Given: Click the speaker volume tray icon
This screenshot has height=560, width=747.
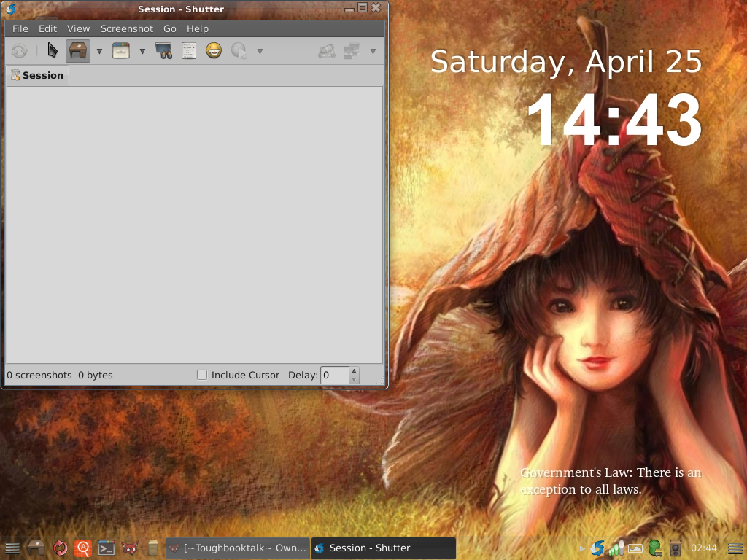Looking at the screenshot, I should coord(675,548).
